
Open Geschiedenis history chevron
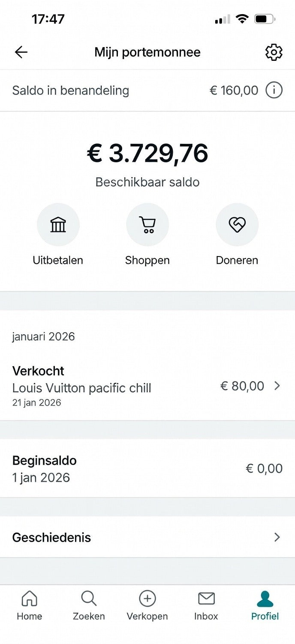[277, 537]
